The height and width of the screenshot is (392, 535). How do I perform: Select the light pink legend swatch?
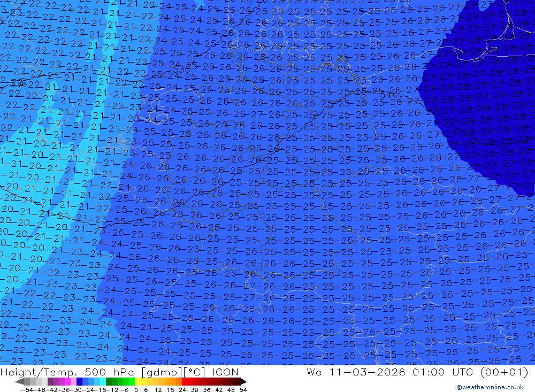73,381
